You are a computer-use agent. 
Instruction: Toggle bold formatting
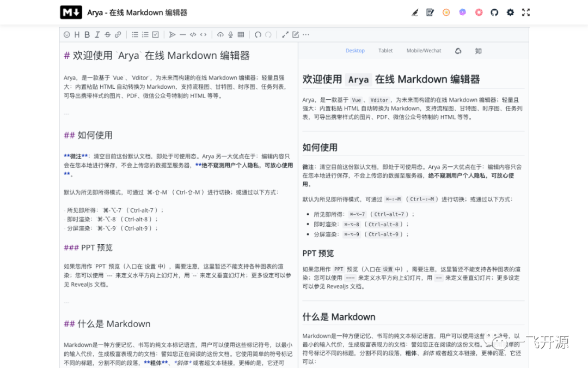[87, 34]
